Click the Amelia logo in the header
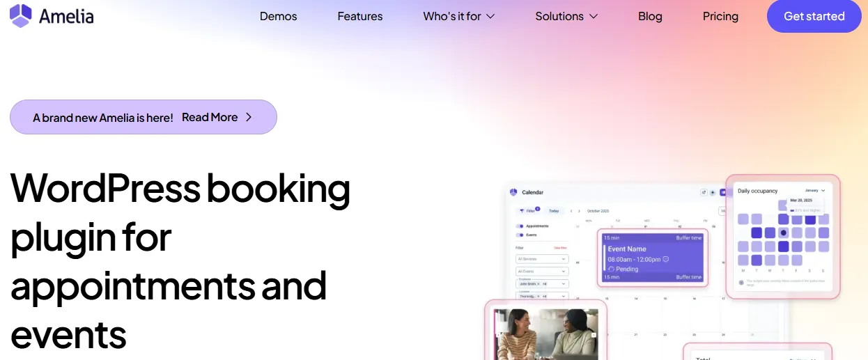 click(52, 15)
